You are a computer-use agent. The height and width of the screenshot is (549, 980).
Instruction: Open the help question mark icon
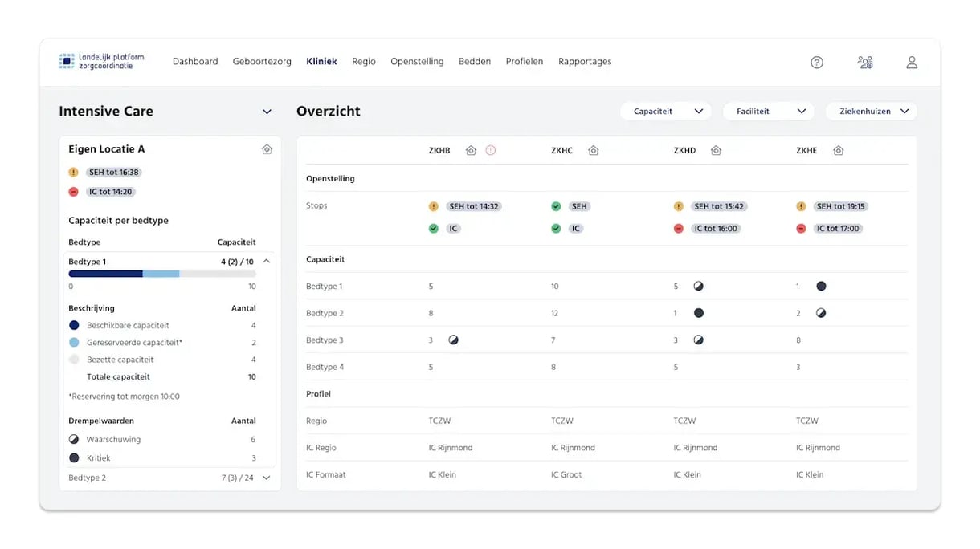click(817, 63)
